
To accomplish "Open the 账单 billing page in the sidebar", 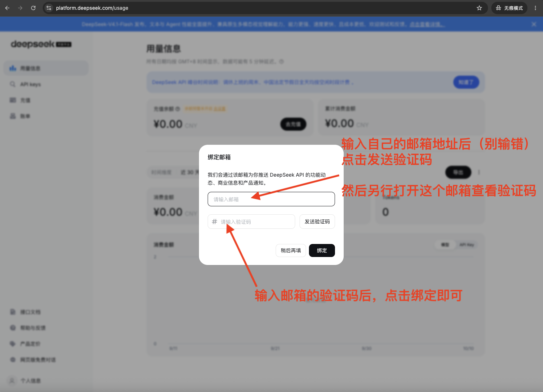I will 46,116.
